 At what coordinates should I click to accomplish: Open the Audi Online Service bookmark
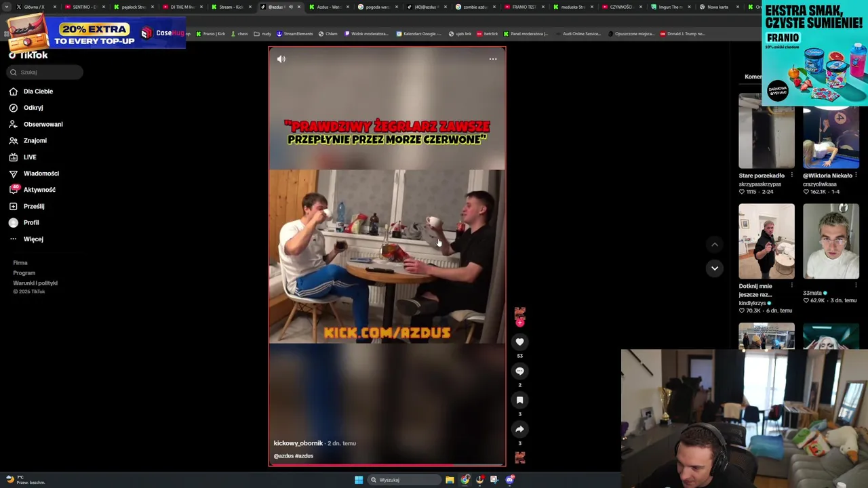click(x=578, y=34)
